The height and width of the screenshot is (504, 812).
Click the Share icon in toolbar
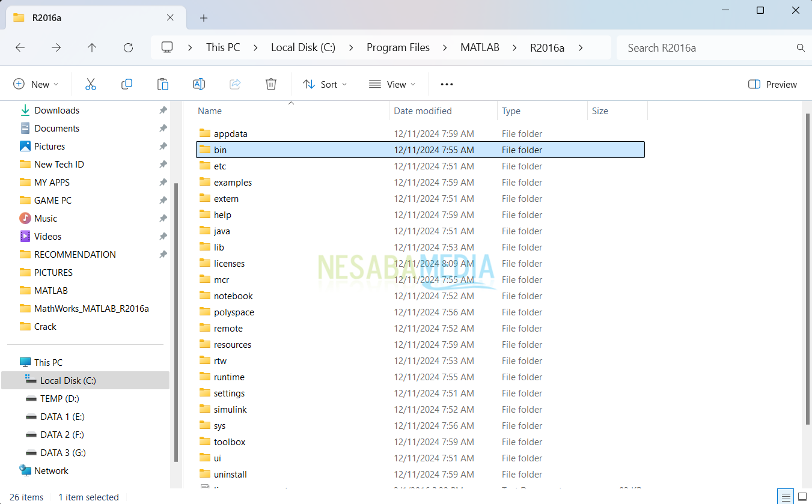(x=235, y=84)
